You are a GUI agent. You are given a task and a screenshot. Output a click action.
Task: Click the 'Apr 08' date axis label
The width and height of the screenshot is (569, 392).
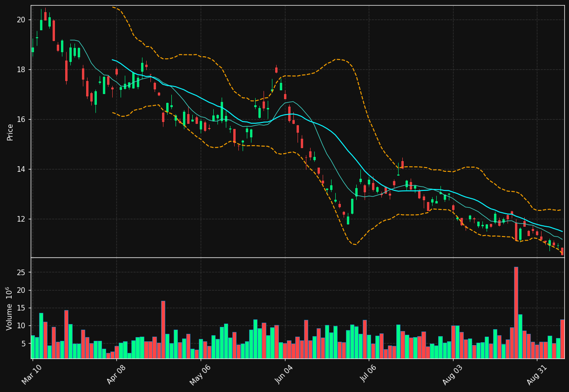(115, 375)
